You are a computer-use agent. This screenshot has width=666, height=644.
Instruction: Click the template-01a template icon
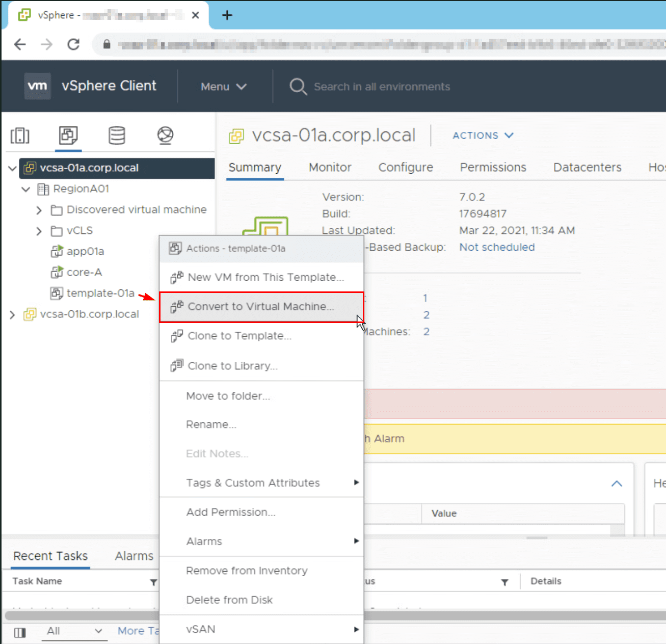[x=57, y=293]
